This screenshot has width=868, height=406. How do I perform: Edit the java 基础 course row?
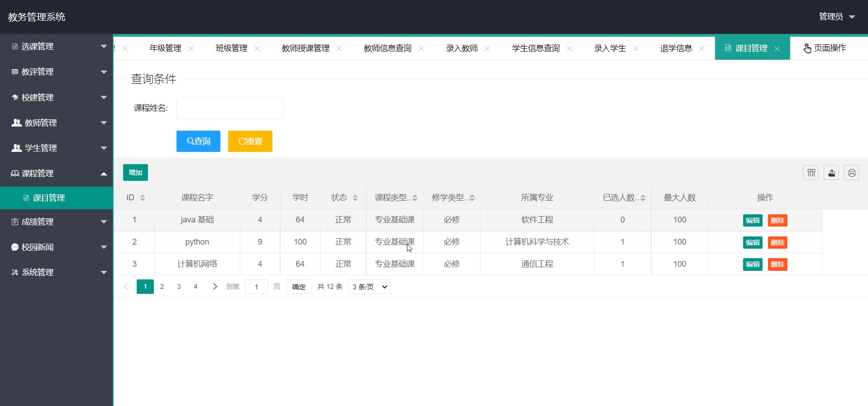(753, 221)
